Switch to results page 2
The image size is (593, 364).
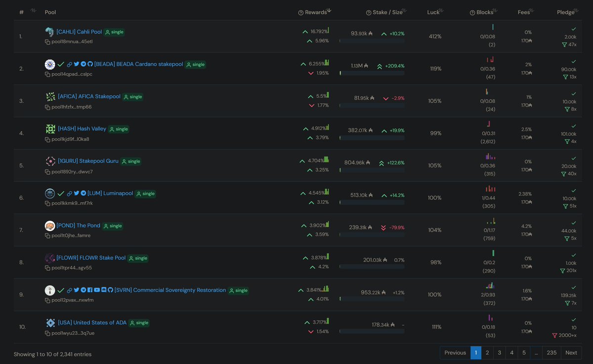[487, 353]
